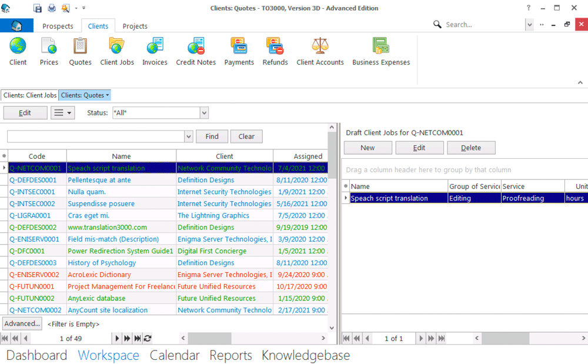
Task: Select the 'History of Psychology' quote cell
Action: point(122,263)
